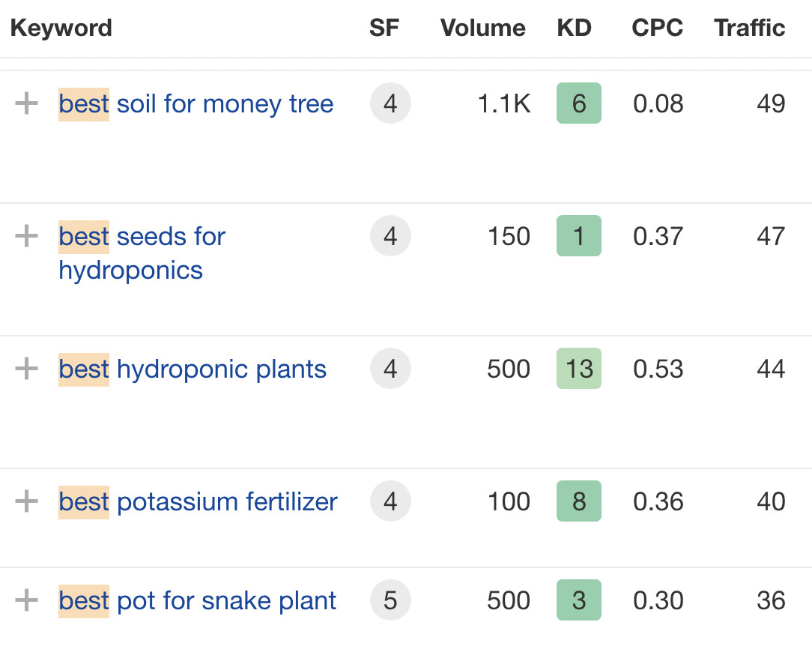This screenshot has height=655, width=812.
Task: Click the Keyword column header
Action: pyautogui.click(x=61, y=28)
